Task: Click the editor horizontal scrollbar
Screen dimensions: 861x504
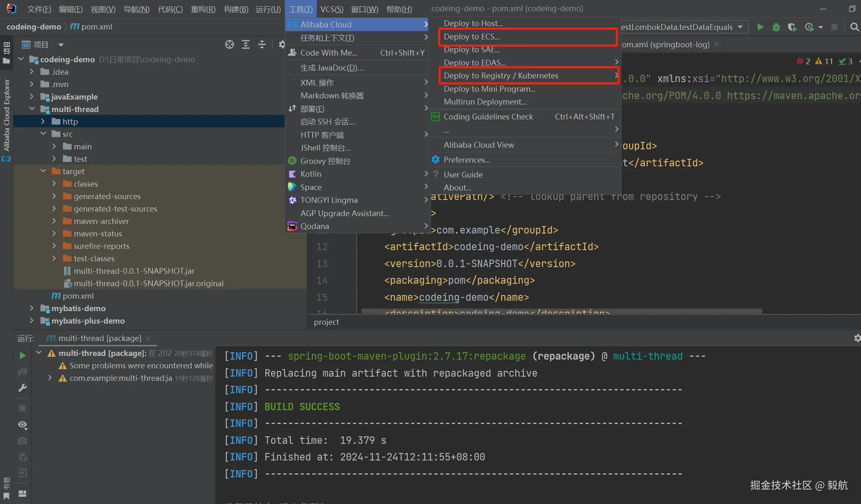Action: [561, 311]
